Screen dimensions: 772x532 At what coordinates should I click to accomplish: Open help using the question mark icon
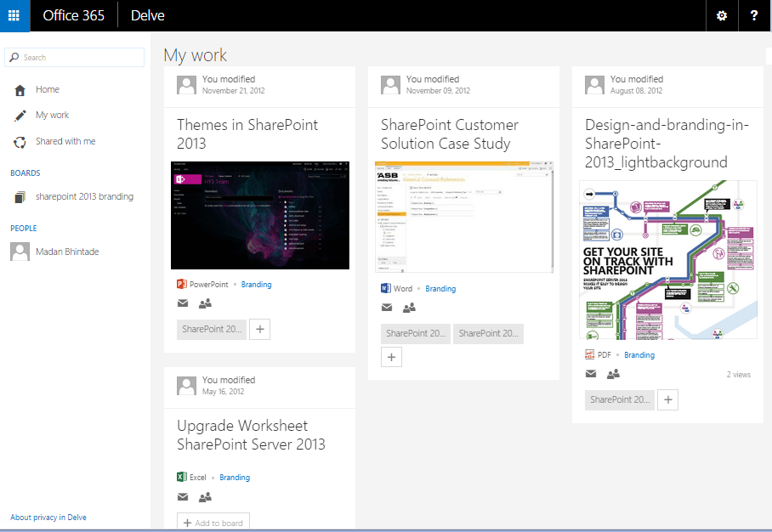[x=755, y=15]
